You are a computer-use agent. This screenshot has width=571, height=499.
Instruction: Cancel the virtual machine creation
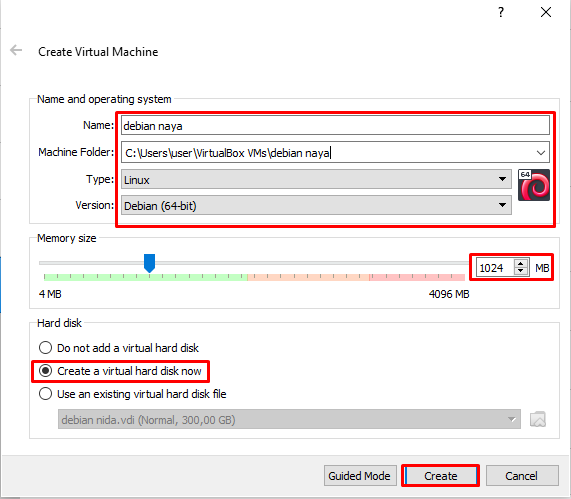(x=522, y=476)
